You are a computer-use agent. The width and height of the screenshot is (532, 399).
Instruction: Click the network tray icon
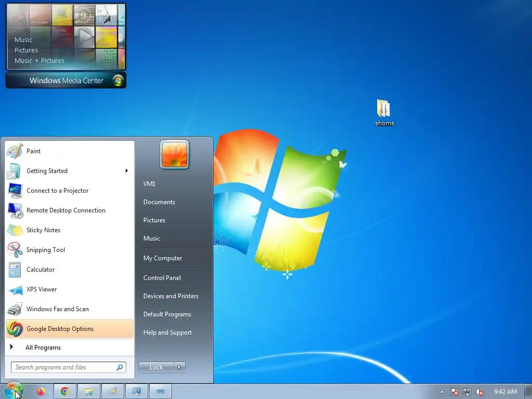click(467, 392)
